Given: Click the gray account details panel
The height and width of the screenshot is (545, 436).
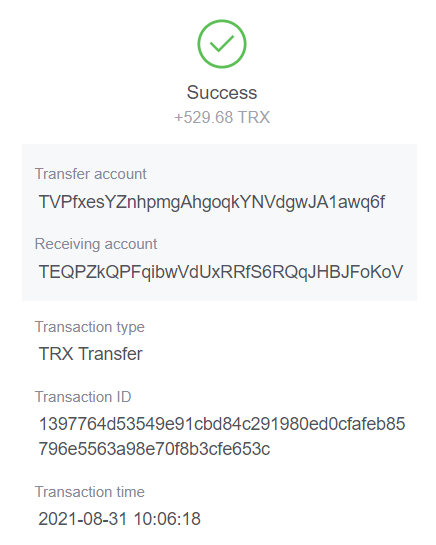Looking at the screenshot, I should [x=219, y=222].
